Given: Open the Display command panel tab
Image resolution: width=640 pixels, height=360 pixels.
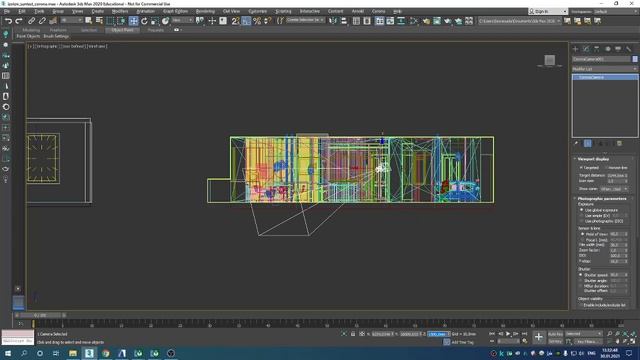Looking at the screenshot, I should coord(618,49).
